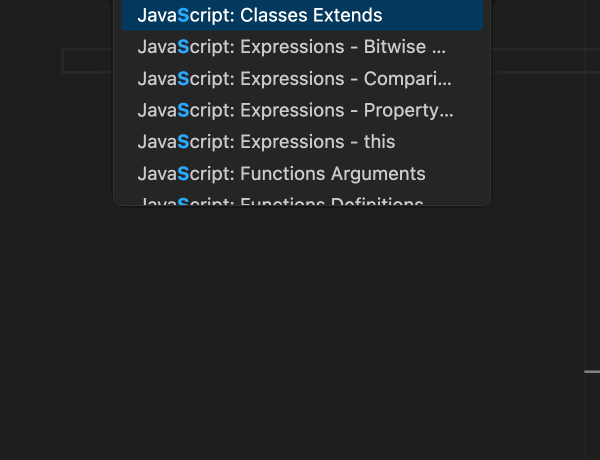Focus the text box behind the suggestion list
This screenshot has height=460, width=600.
click(88, 61)
